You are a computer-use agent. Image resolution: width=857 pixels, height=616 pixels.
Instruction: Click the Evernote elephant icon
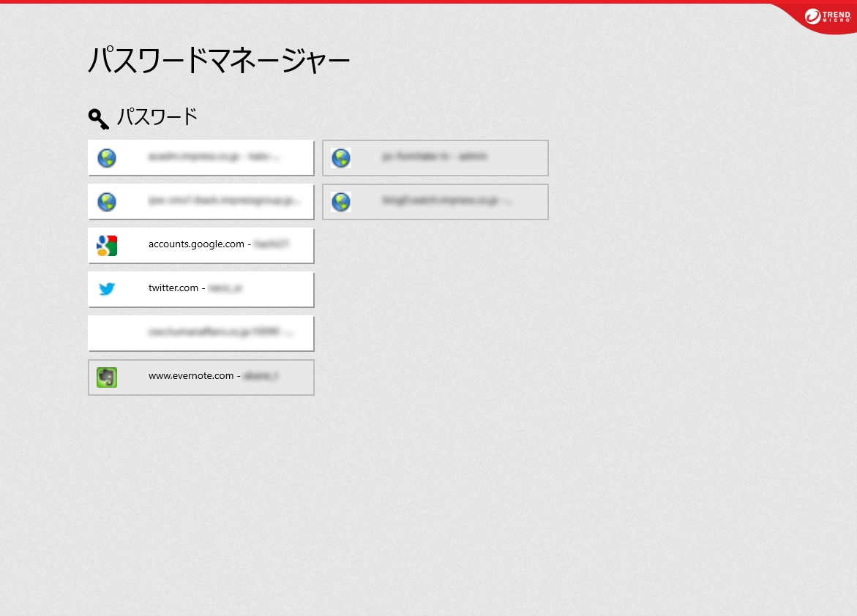point(107,378)
